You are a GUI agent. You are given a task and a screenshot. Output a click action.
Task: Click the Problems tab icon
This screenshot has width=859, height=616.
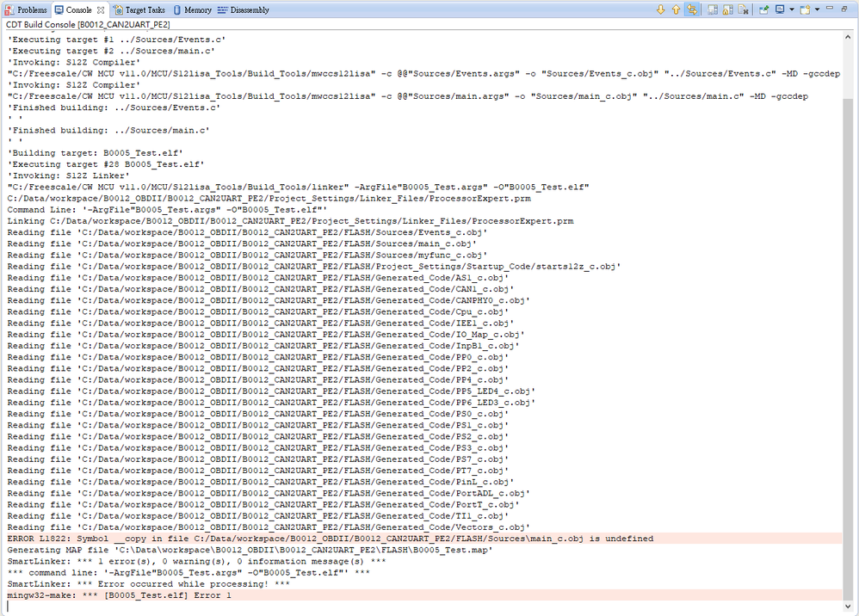coord(9,9)
